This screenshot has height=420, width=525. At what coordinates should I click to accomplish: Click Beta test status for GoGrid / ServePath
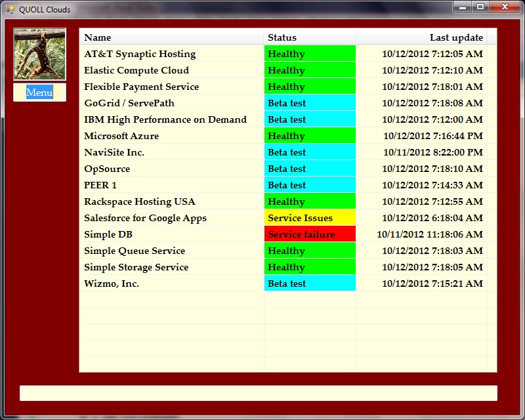[310, 103]
